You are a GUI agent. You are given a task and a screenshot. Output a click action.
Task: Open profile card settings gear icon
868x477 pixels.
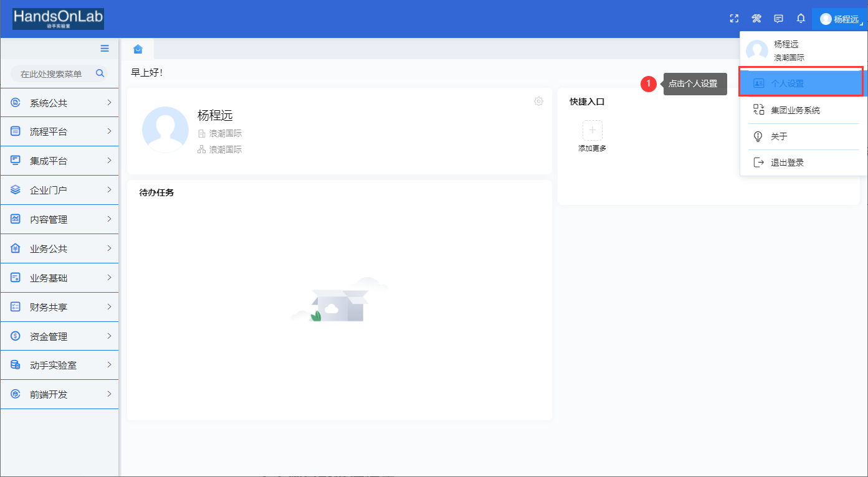tap(538, 101)
